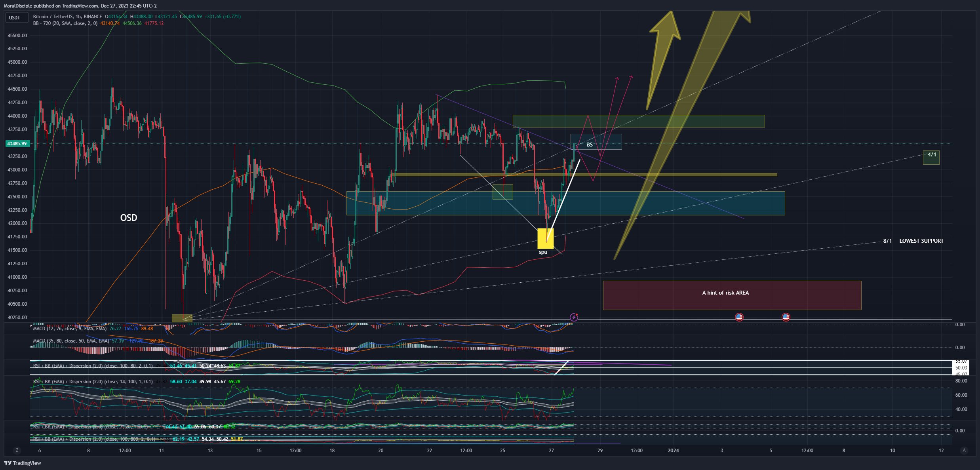This screenshot has height=470, width=980.
Task: Select the BS labeled box
Action: point(596,142)
